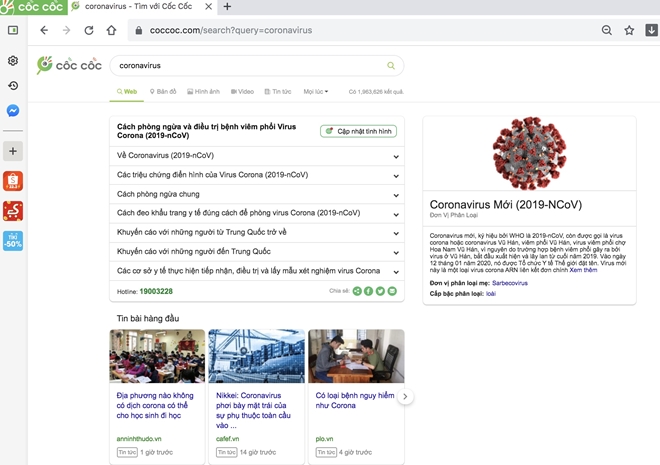This screenshot has height=465, width=660.
Task: Open sidebar settings gear
Action: tap(13, 61)
